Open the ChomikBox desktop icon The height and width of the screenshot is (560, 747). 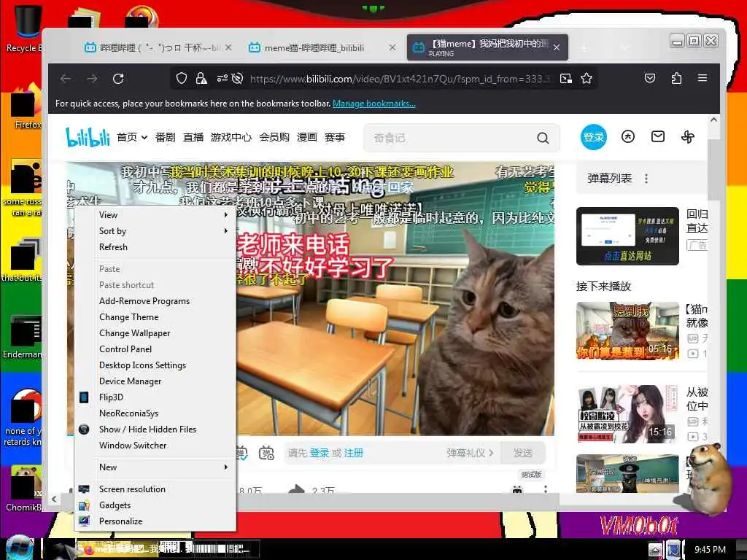(x=23, y=488)
